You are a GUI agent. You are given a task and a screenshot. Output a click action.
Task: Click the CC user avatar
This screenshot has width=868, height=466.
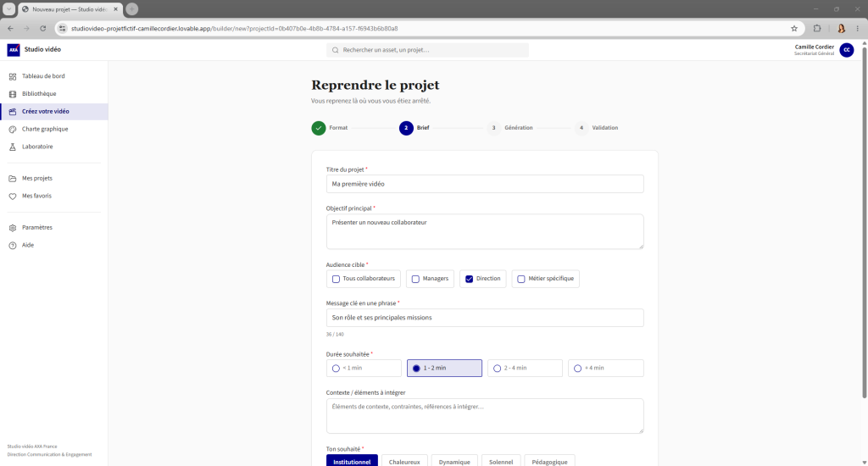847,50
